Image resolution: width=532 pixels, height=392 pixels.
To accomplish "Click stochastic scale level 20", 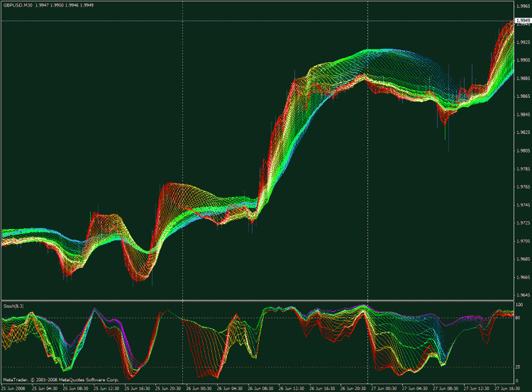I will [518, 367].
